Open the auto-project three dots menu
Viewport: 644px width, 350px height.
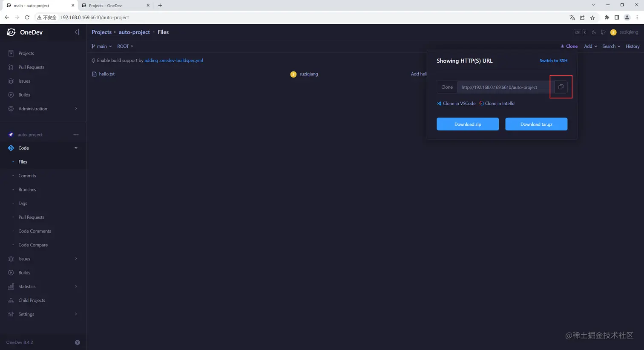pos(76,135)
